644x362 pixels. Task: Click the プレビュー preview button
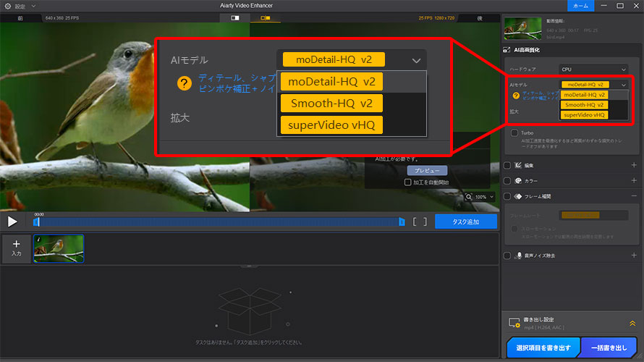point(427,171)
